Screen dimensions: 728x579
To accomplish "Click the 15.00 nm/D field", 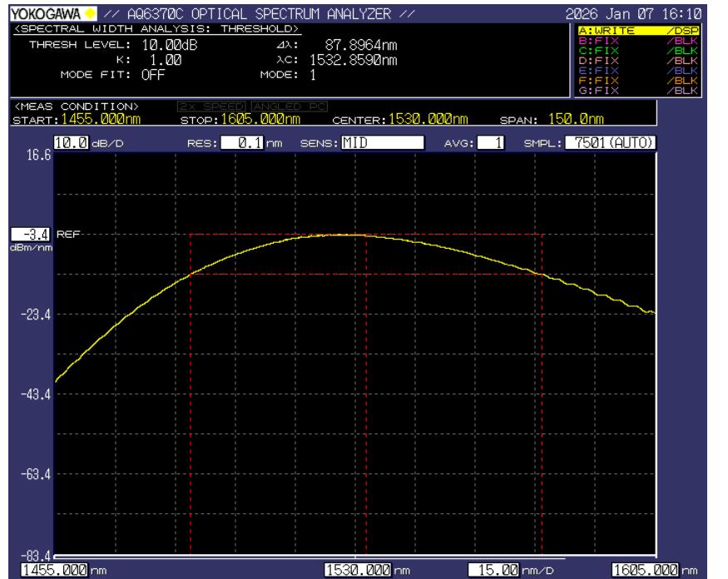I will point(493,570).
